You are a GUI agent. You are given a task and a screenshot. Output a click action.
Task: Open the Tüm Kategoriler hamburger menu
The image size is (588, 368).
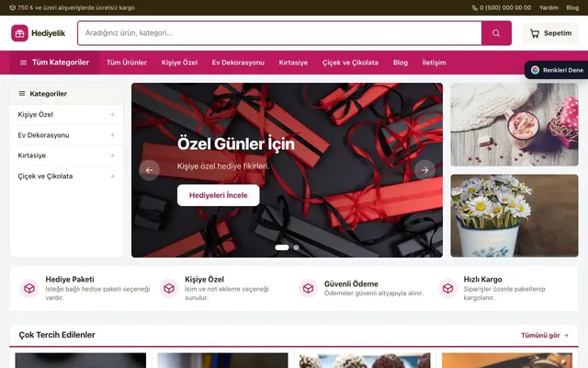pos(54,63)
